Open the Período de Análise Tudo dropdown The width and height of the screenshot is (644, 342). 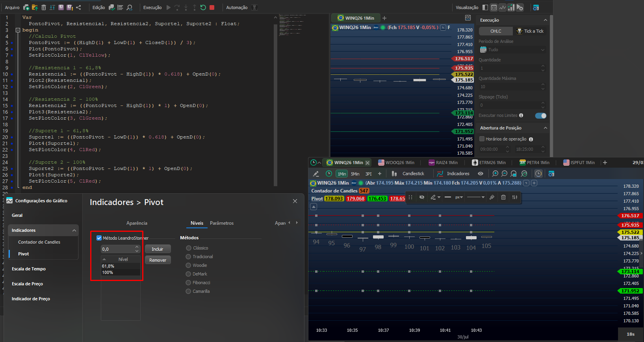(x=512, y=50)
